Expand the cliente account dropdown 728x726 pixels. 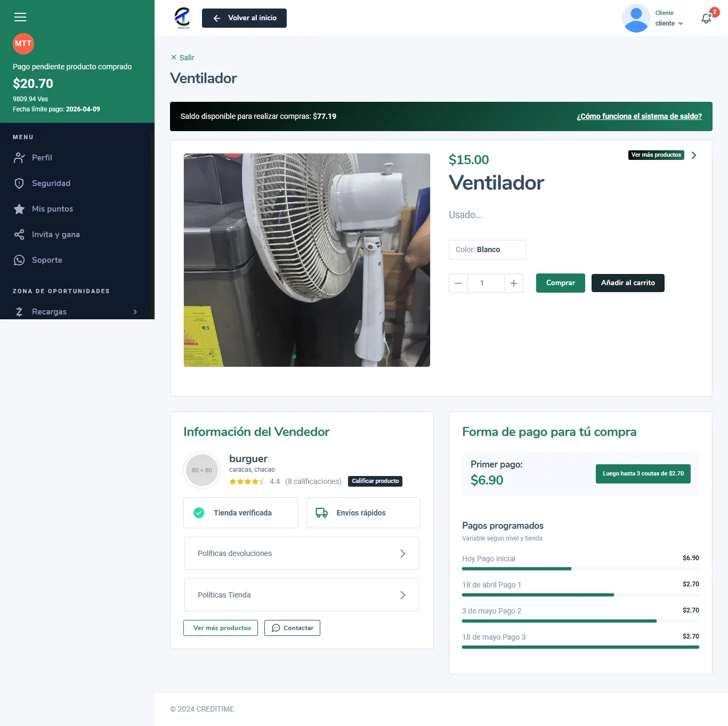[x=669, y=23]
